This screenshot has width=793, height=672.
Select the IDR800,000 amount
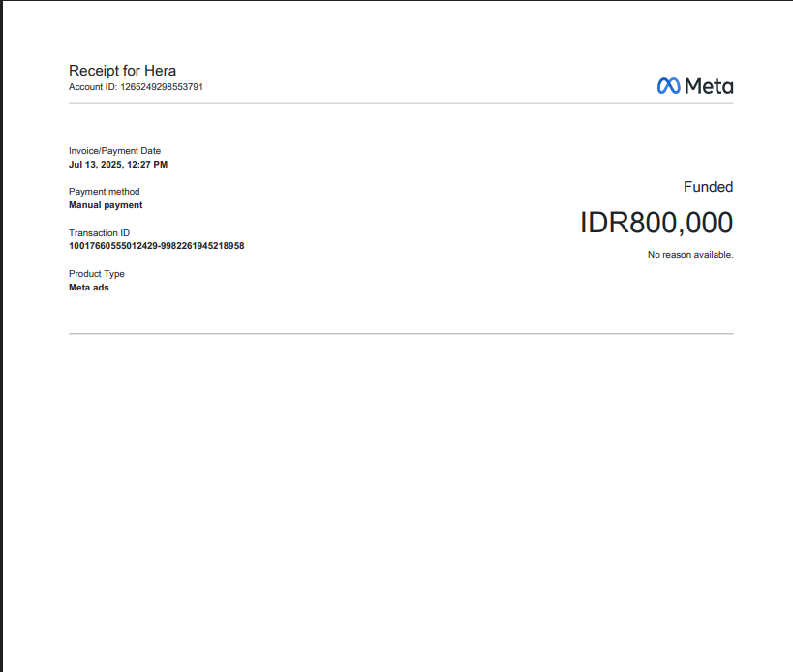click(656, 223)
